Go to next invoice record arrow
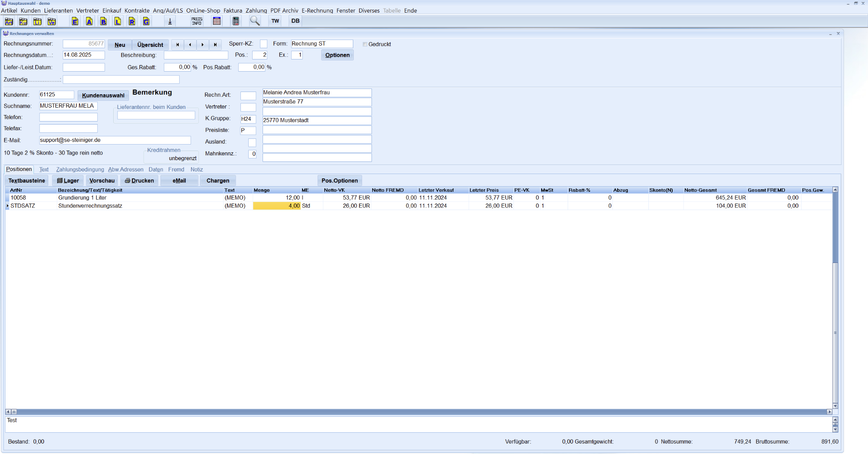The height and width of the screenshot is (454, 868). (x=203, y=45)
